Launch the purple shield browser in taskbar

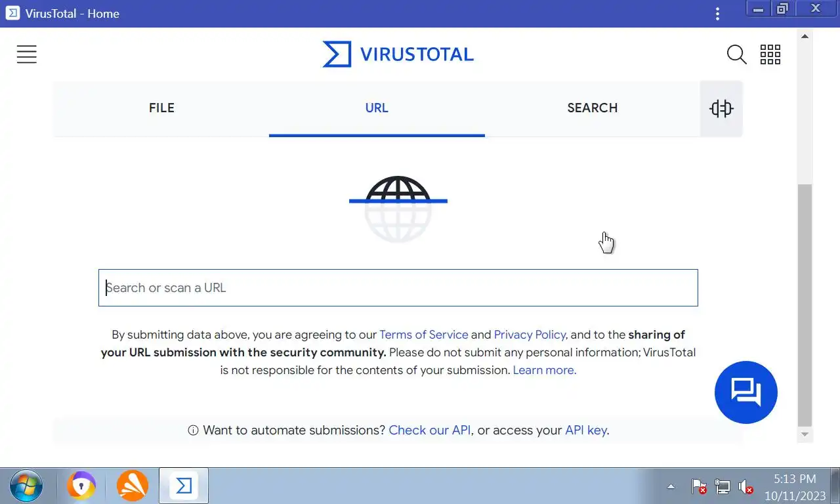(x=81, y=486)
